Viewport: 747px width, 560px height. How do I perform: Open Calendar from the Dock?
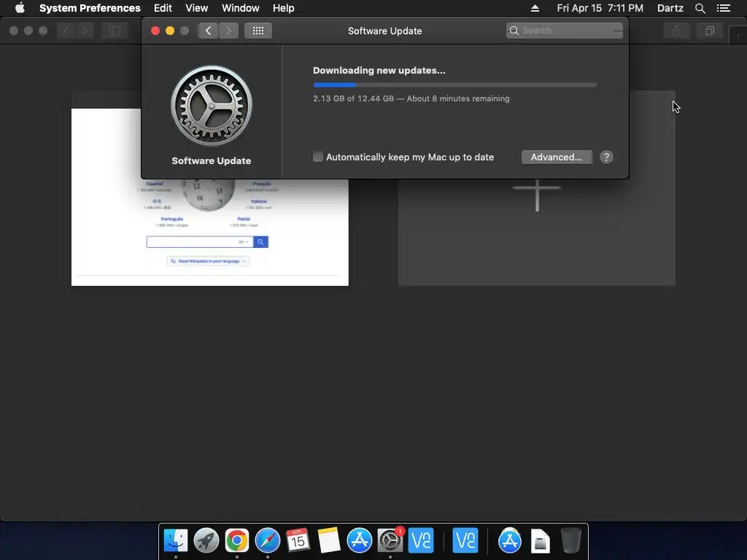tap(298, 540)
